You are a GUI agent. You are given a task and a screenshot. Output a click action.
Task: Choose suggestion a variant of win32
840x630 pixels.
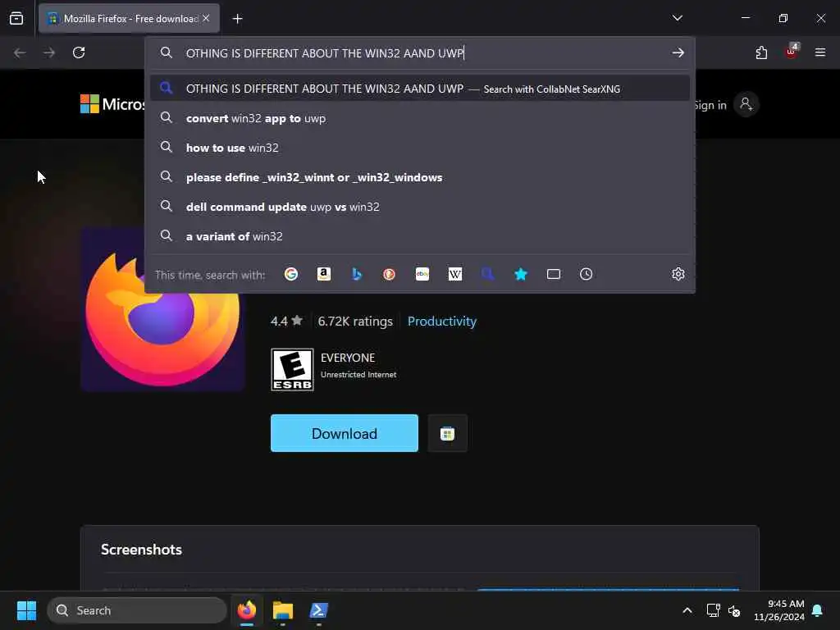419,236
